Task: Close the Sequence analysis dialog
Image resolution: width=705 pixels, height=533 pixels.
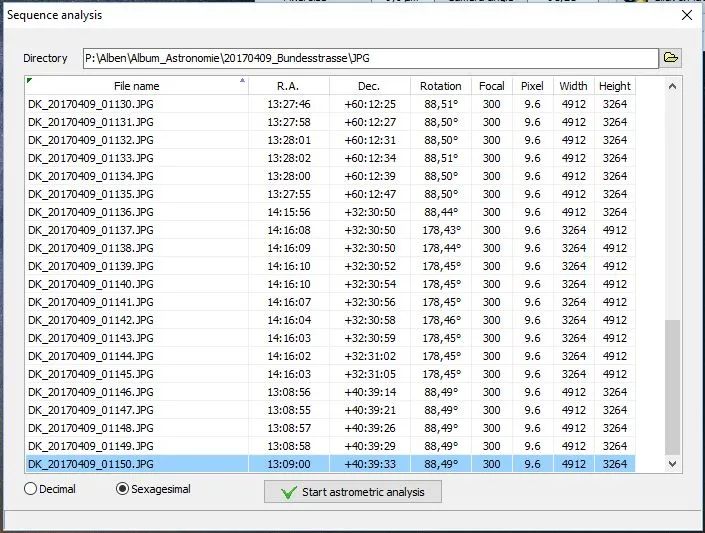Action: pos(686,15)
